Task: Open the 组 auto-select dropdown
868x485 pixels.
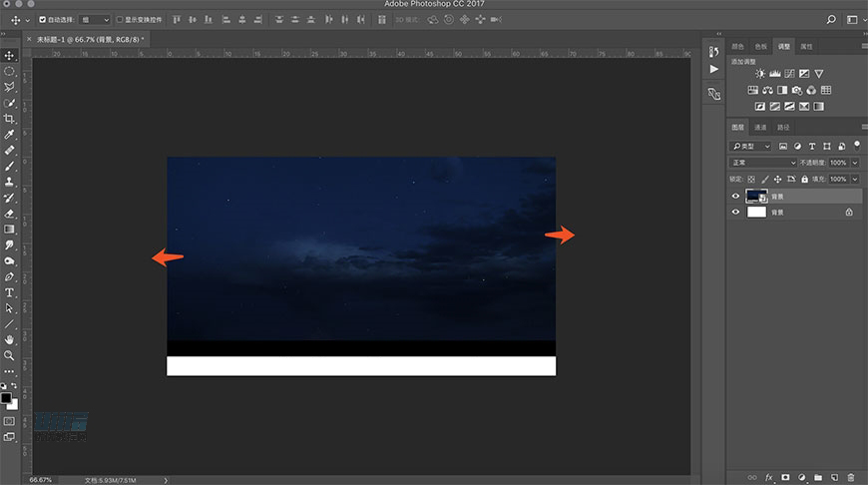Action: [95, 20]
